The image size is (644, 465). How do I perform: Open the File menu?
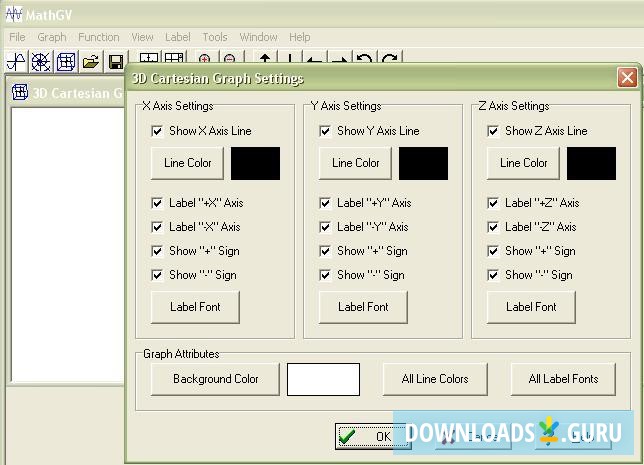pyautogui.click(x=17, y=37)
